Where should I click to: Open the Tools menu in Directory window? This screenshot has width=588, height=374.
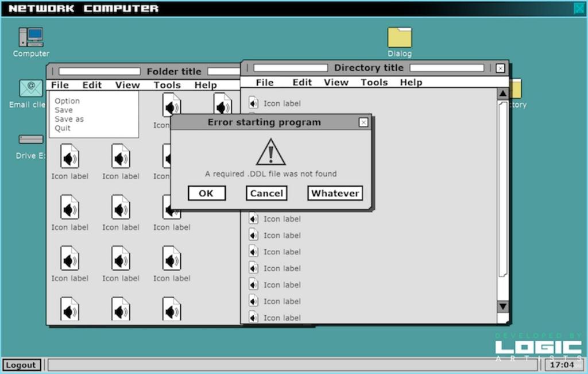[x=374, y=82]
